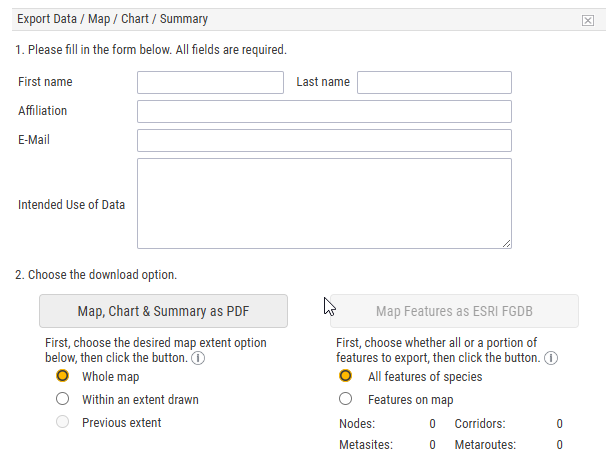Open info icon beside map extent instructions
This screenshot has height=476, width=614.
(198, 358)
